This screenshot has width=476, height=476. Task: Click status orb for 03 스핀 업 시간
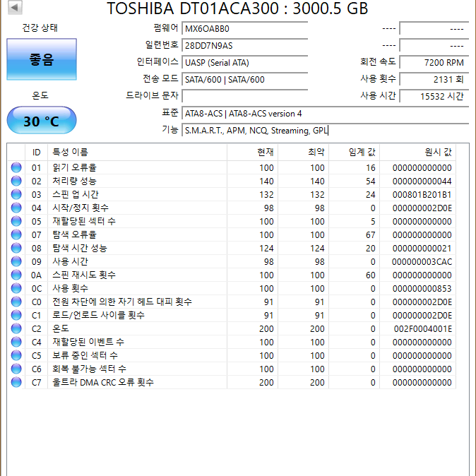pos(16,194)
